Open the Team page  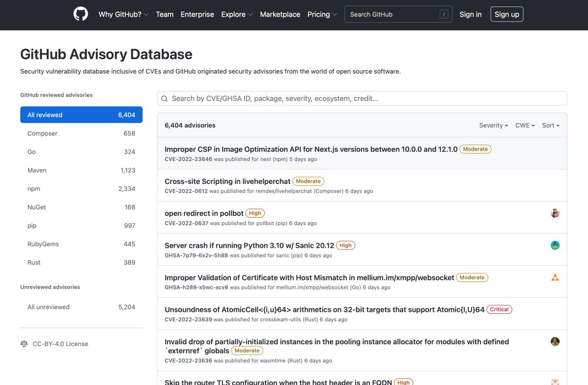165,14
